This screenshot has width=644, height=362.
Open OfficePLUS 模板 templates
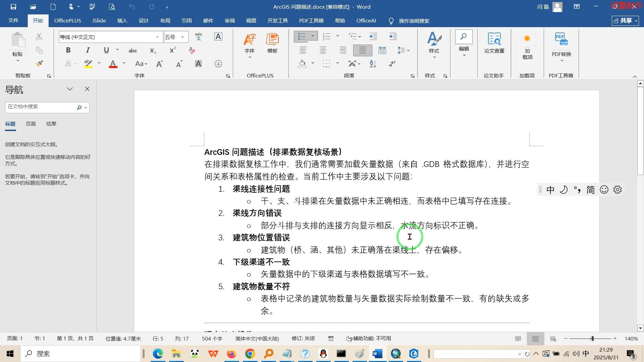click(x=272, y=43)
